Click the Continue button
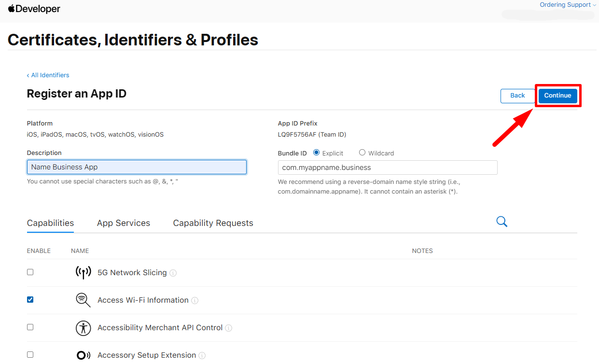Image resolution: width=599 pixels, height=364 pixels. point(557,96)
